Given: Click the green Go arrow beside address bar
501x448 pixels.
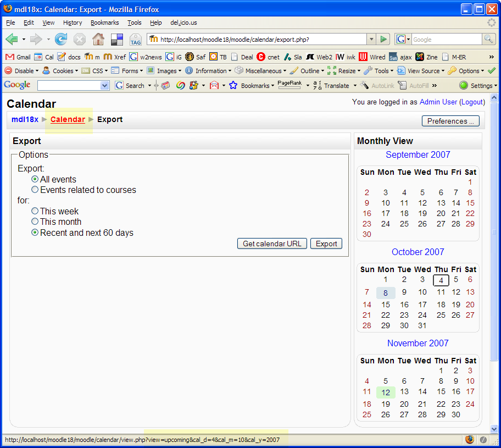Looking at the screenshot, I should tap(383, 40).
